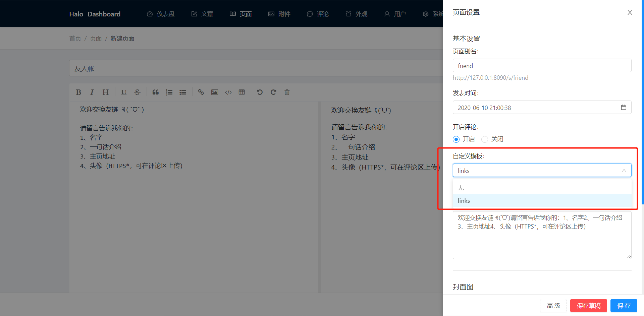Click the markdown editor text area
Viewport: 644px width, 316px height.
(x=194, y=197)
